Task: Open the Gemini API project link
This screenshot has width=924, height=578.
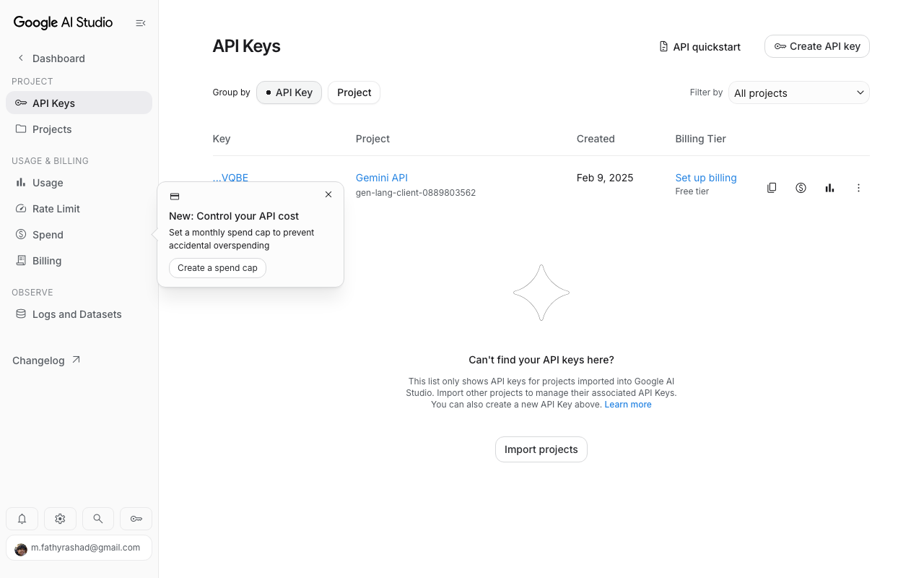Action: click(382, 178)
